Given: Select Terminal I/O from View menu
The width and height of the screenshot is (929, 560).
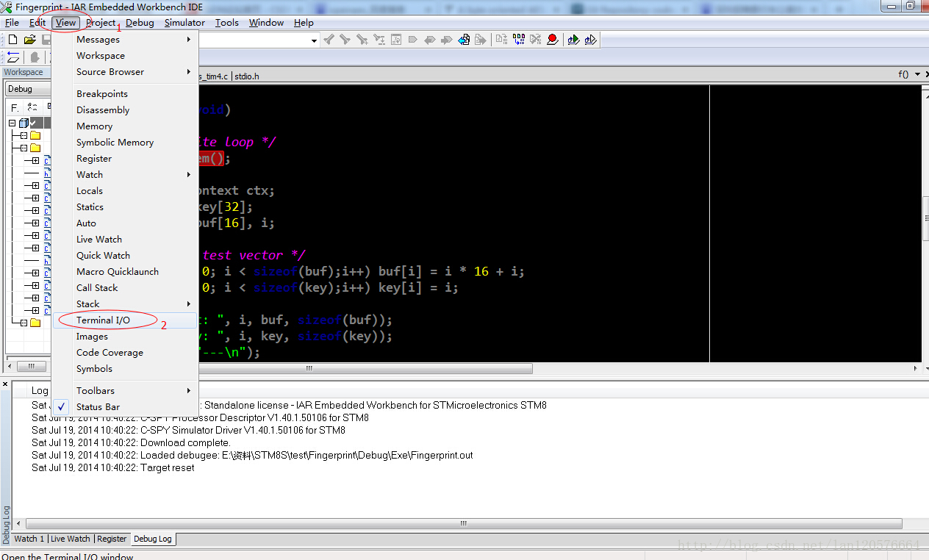Looking at the screenshot, I should (x=103, y=320).
